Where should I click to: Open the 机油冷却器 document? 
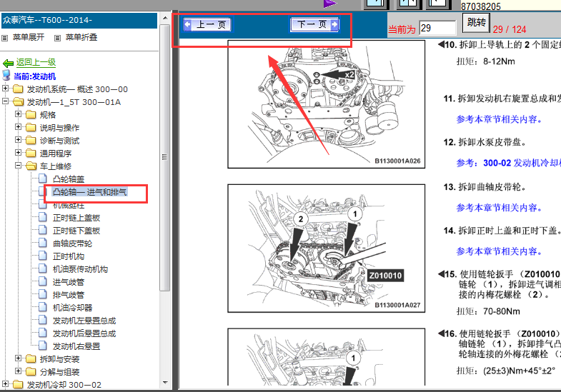pyautogui.click(x=72, y=308)
